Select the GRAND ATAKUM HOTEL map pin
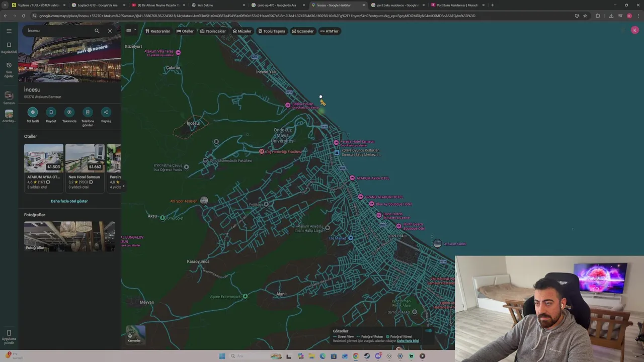This screenshot has width=644, height=362. (x=360, y=197)
